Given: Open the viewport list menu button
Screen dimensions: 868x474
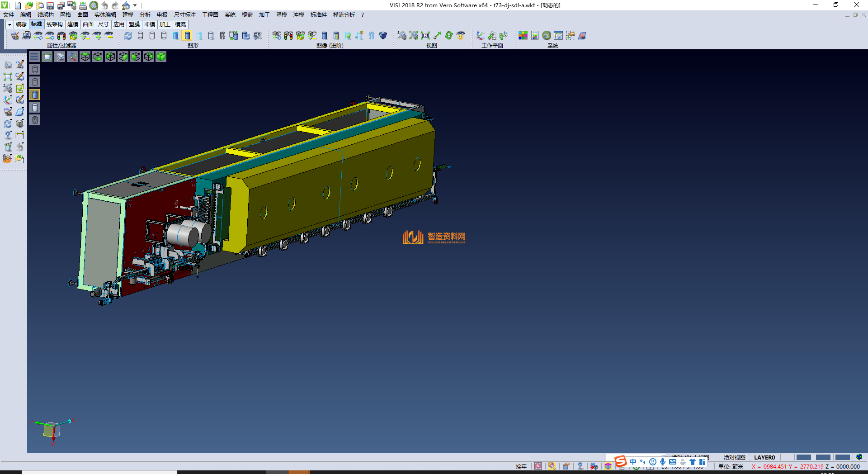Looking at the screenshot, I should pos(34,57).
